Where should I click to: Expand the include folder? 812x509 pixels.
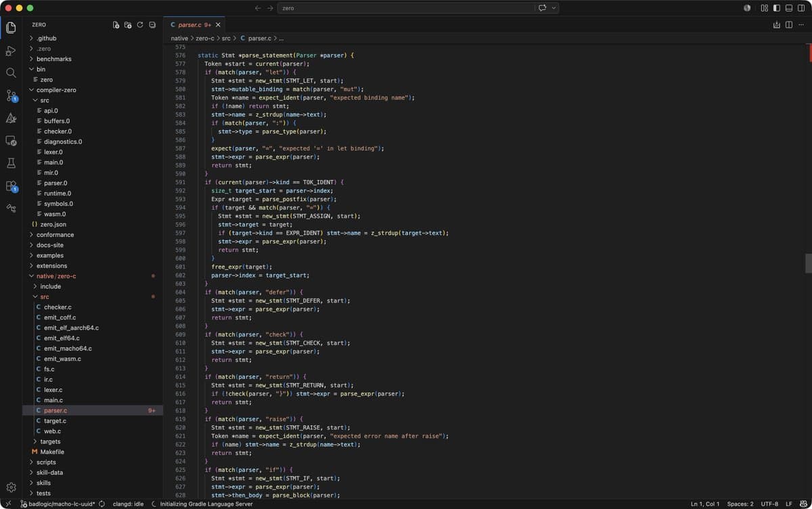93,286
